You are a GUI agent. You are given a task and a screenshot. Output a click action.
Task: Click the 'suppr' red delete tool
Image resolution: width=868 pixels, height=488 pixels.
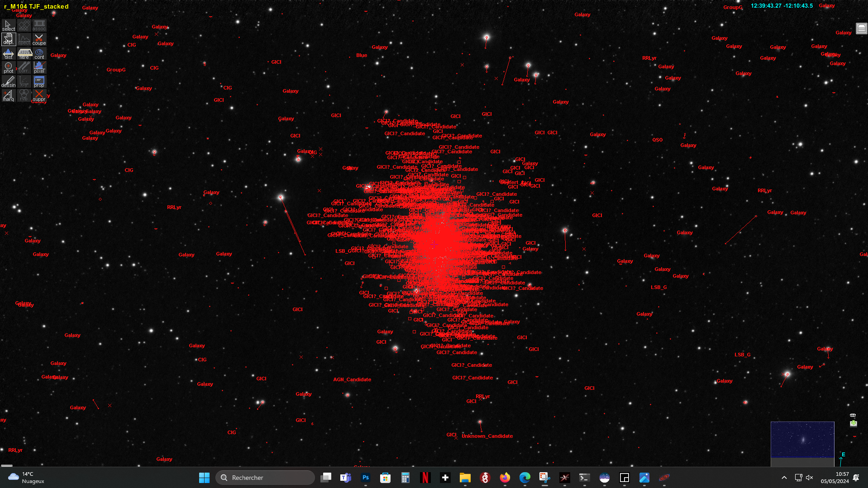[x=39, y=96]
